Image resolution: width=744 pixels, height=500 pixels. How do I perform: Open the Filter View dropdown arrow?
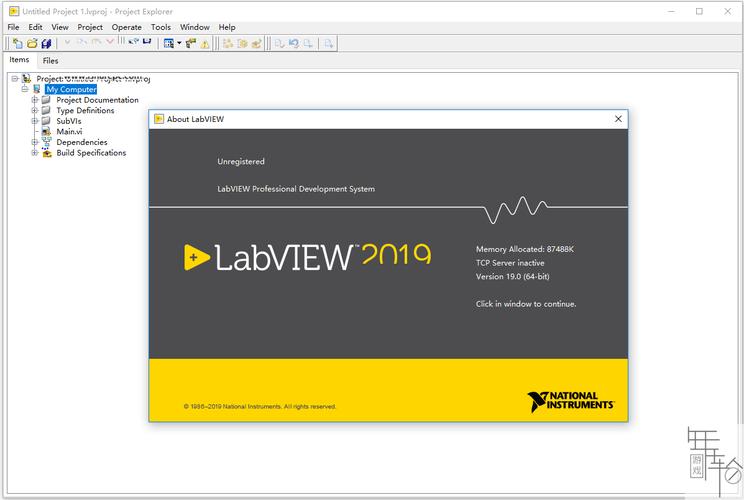pos(179,43)
